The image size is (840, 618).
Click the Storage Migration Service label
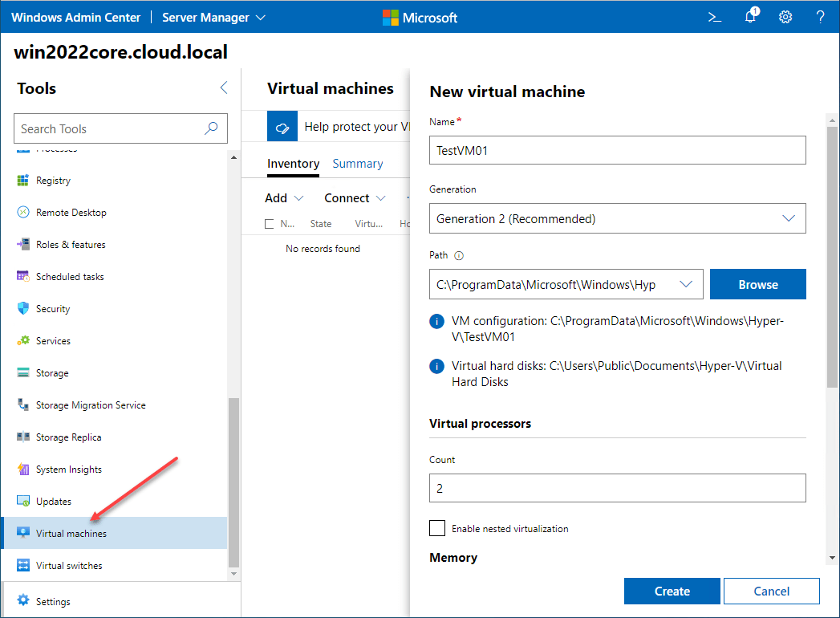[x=91, y=405]
